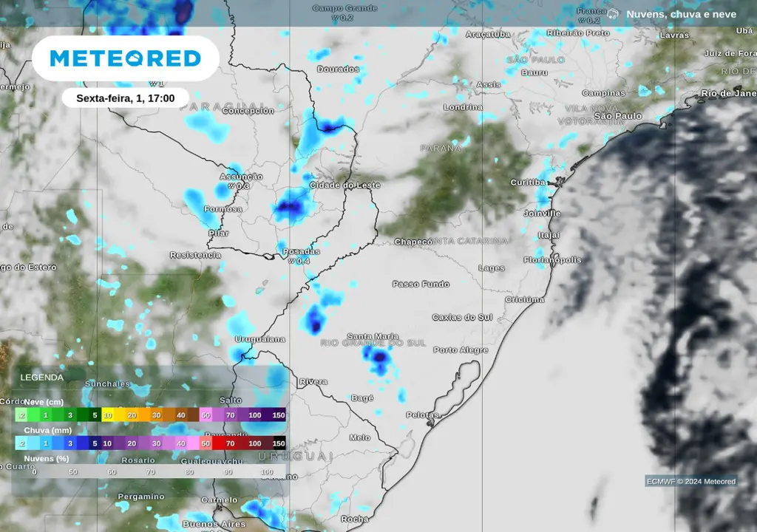
Task: Click the Carmelo city label
Action: click(x=219, y=500)
